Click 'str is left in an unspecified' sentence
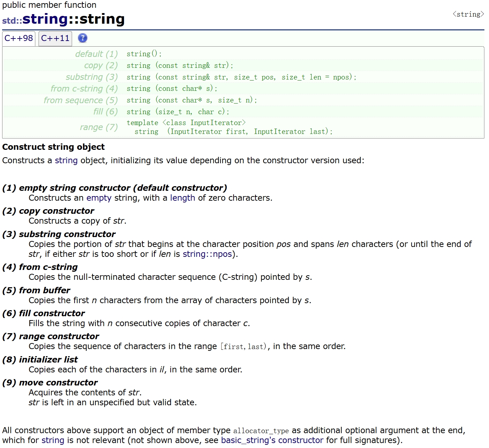Viewport: 489px width, 448px height. coord(113,402)
